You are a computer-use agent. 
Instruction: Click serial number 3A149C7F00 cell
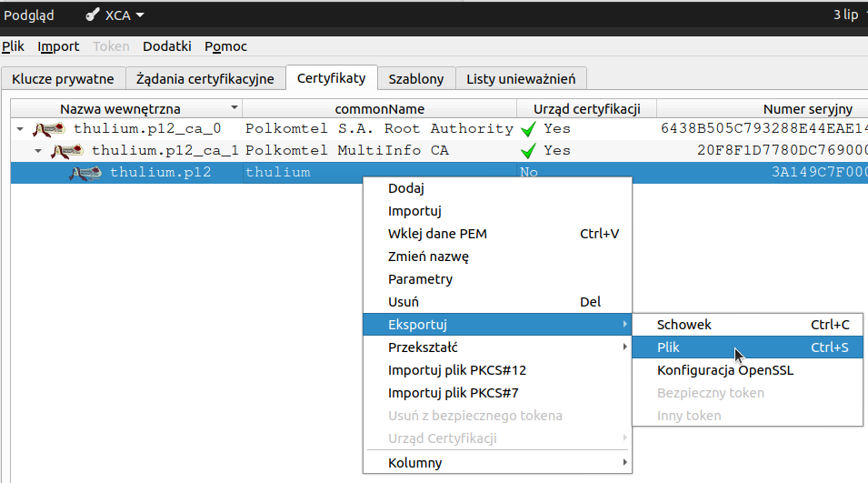coord(763,172)
